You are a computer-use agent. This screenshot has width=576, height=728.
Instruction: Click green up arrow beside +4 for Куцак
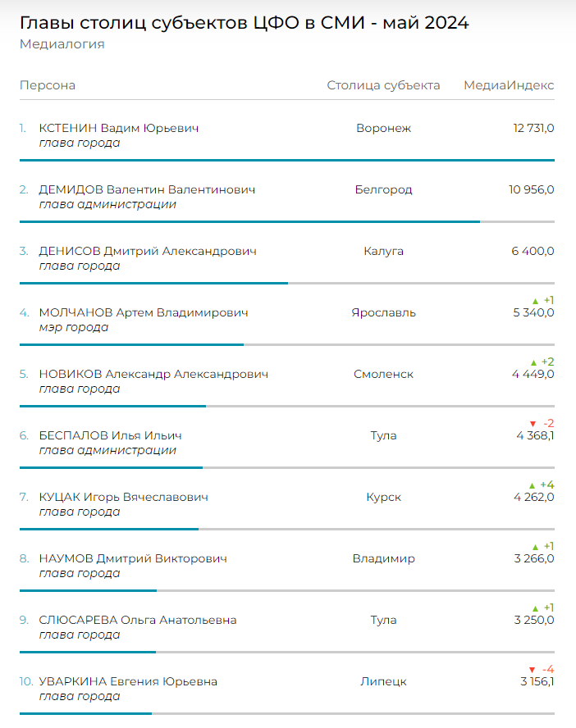click(x=533, y=485)
